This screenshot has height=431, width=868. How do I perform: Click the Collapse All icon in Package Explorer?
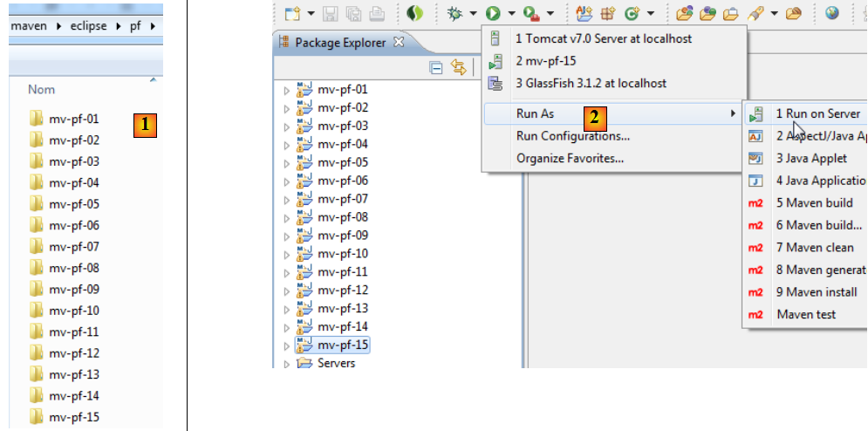click(x=437, y=68)
